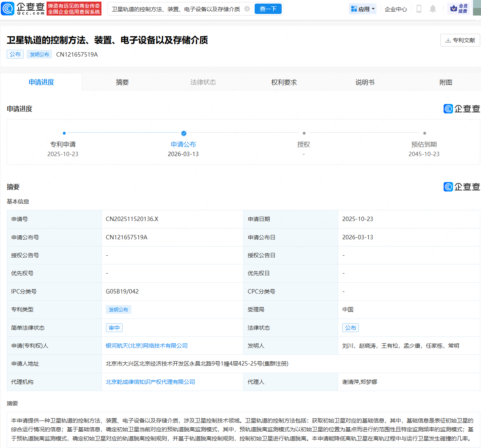Click the 应用 app grid icon
Screen dimensions: 481x448
pos(354,8)
